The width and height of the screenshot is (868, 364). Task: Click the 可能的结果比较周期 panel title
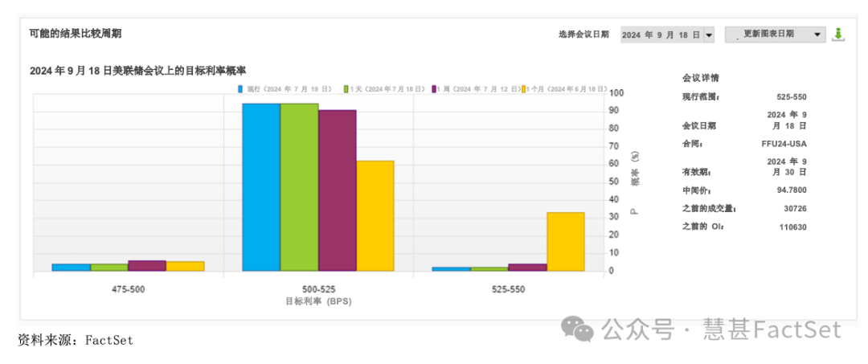pyautogui.click(x=76, y=34)
